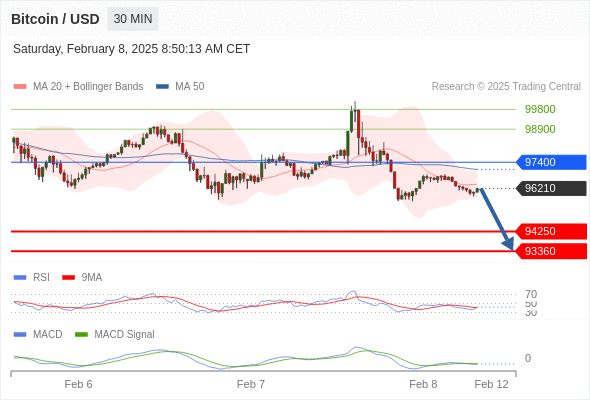Click the MA 20 + Bollinger Bands red swatch
The height and width of the screenshot is (400, 590).
coord(20,87)
